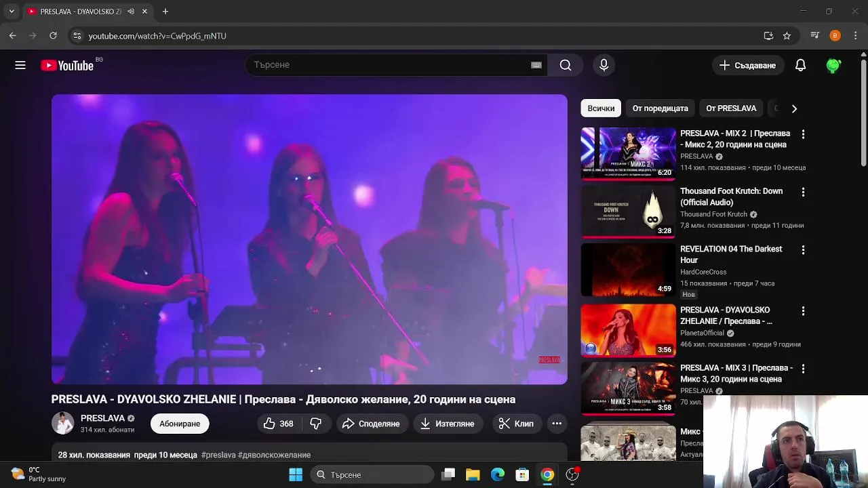868x488 pixels.
Task: Select the Всички filter chip
Action: (601, 108)
